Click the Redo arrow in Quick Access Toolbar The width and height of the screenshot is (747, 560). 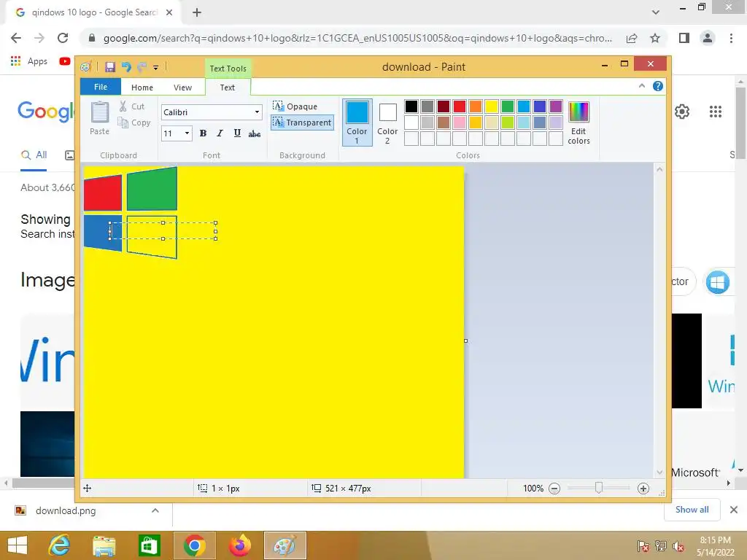[142, 67]
